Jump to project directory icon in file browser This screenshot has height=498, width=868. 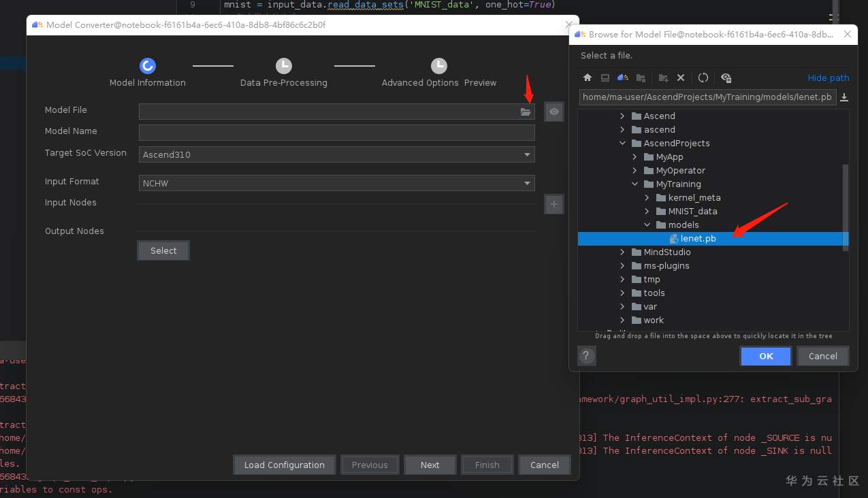623,78
